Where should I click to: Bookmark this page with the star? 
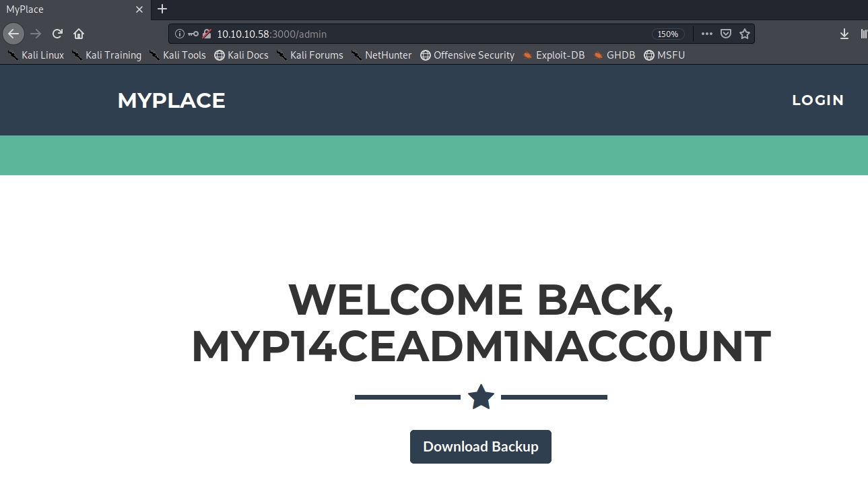click(745, 34)
